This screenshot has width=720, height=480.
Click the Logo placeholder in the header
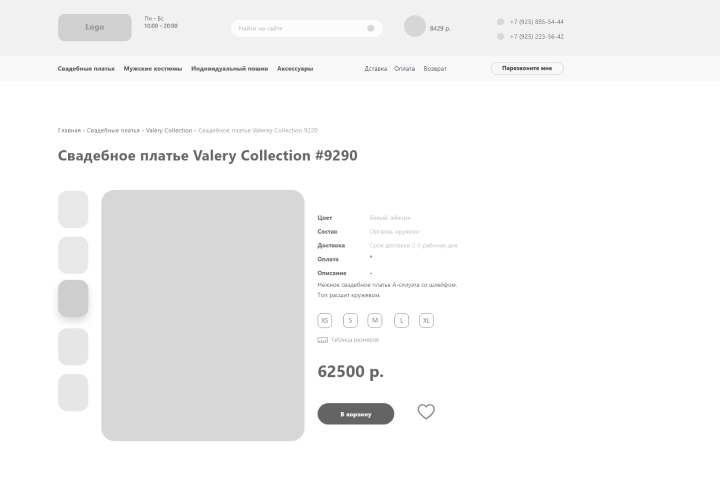(x=95, y=27)
